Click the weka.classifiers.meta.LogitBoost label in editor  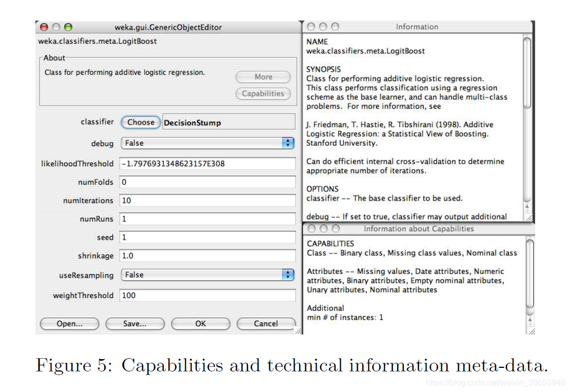pos(97,41)
